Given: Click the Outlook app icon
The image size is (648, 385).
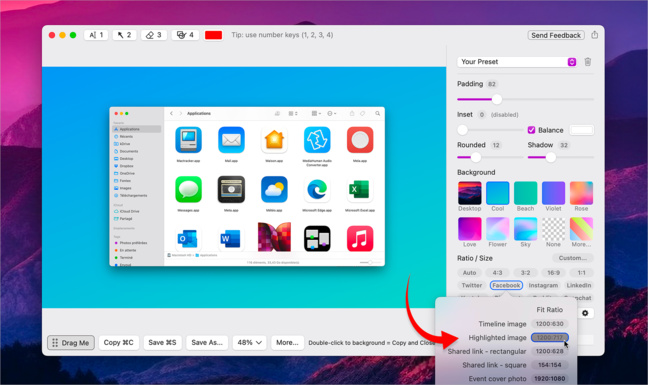Looking at the screenshot, I should point(187,238).
